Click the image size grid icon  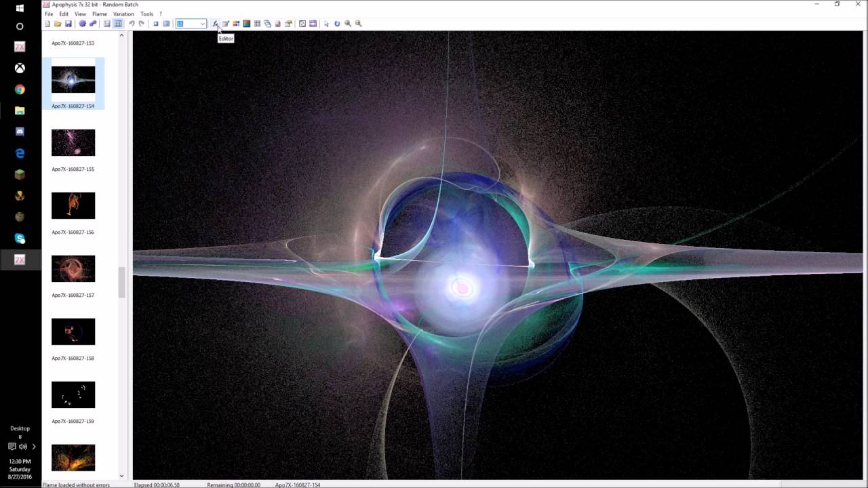point(257,24)
